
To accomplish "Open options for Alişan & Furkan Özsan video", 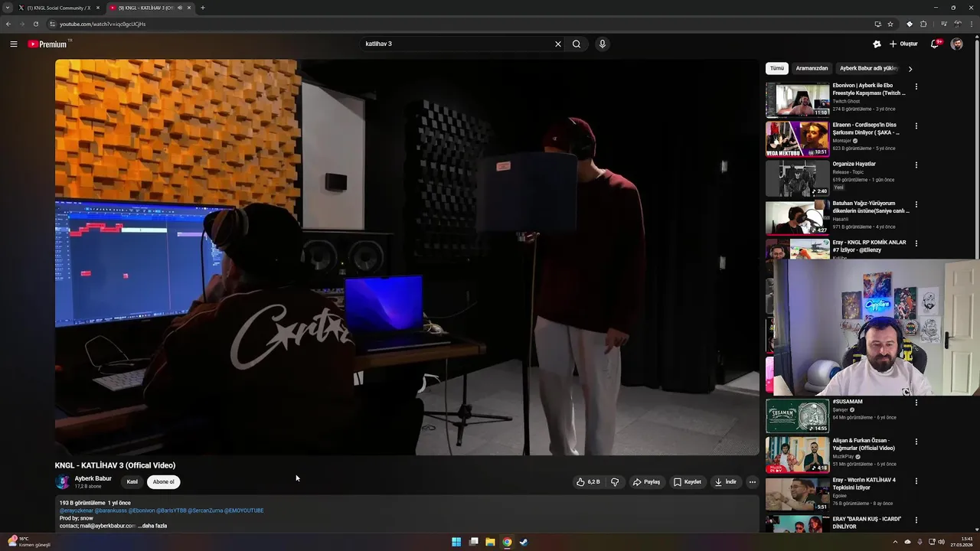I will [x=916, y=442].
